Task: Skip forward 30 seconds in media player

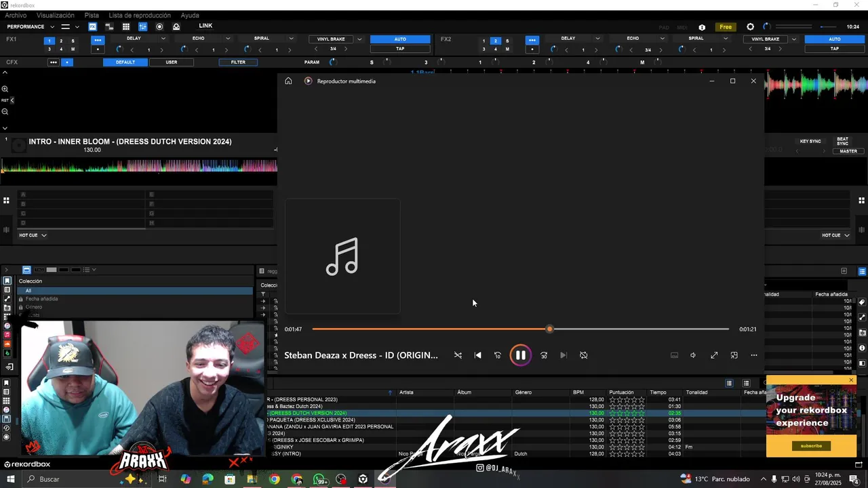Action: pyautogui.click(x=544, y=355)
